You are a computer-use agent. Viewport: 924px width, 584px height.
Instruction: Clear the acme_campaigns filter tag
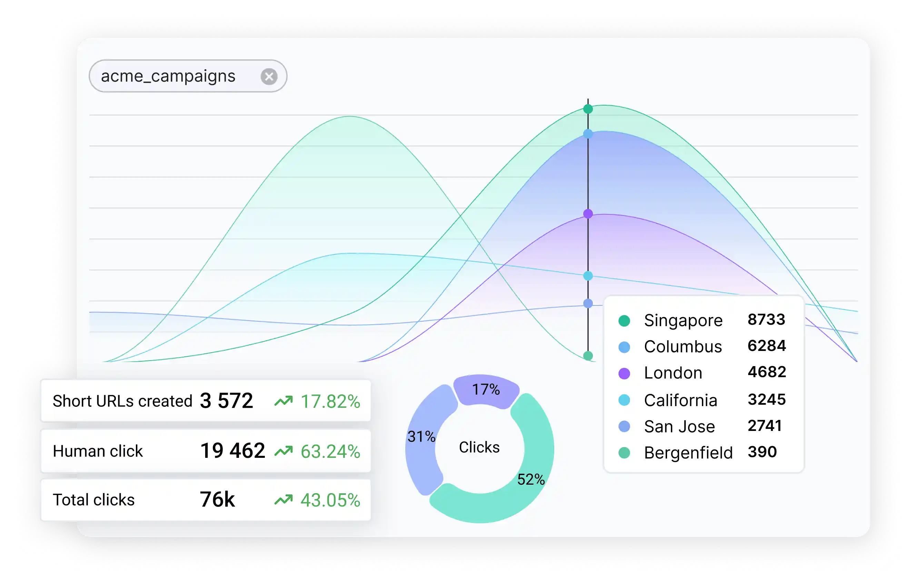[x=270, y=76]
